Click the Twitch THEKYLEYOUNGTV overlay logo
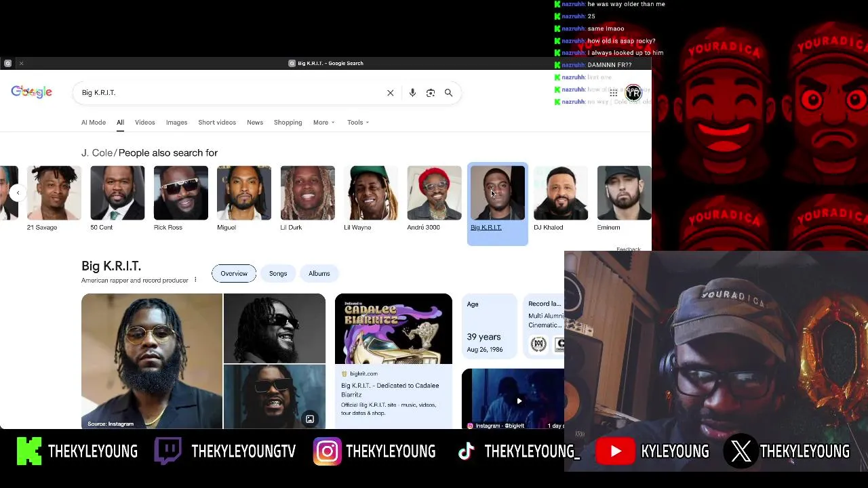This screenshot has width=868, height=488. pos(167,451)
